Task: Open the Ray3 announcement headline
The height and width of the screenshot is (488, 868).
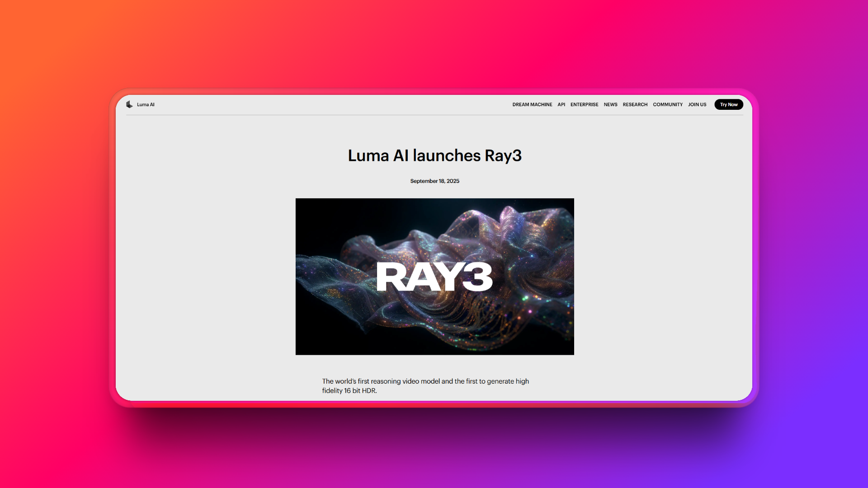Action: coord(434,155)
